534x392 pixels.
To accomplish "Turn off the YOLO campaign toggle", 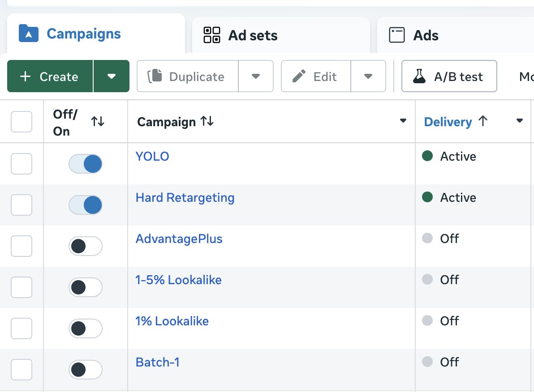I will [86, 164].
